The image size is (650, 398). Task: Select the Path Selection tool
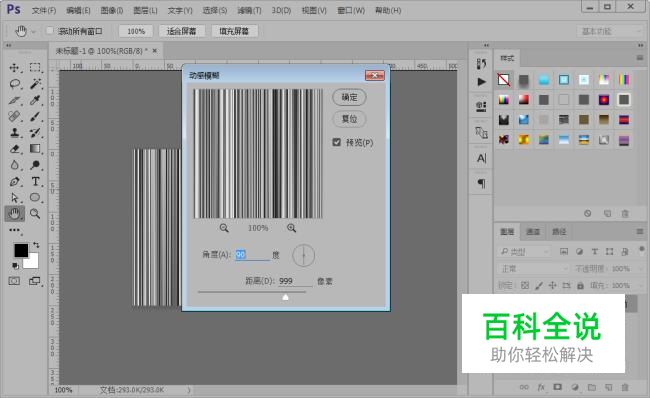pyautogui.click(x=15, y=197)
